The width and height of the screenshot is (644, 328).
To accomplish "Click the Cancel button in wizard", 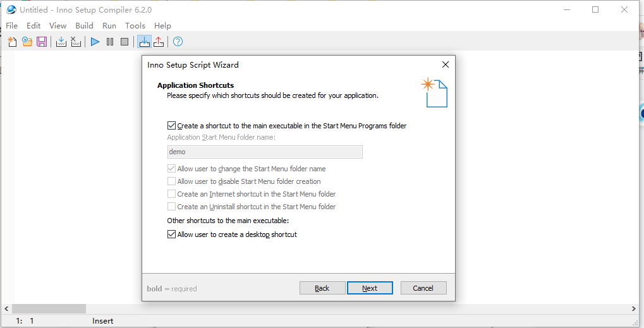I will tap(423, 288).
